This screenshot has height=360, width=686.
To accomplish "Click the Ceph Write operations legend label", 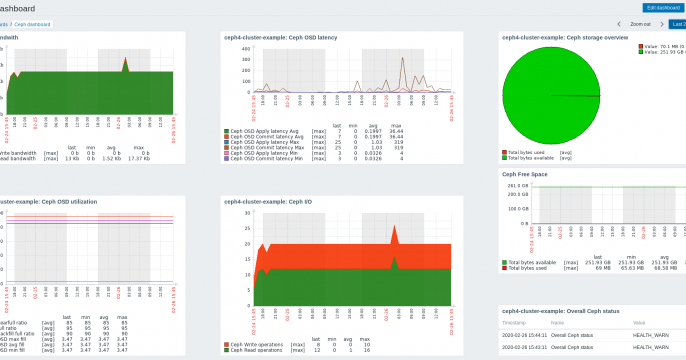I will point(257,345).
